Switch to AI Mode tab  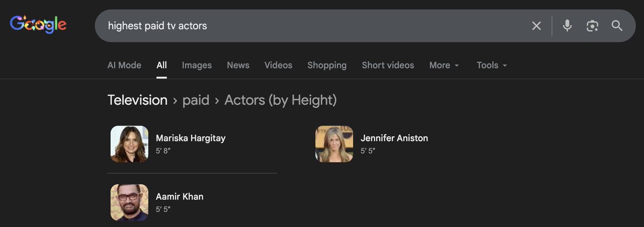(125, 65)
